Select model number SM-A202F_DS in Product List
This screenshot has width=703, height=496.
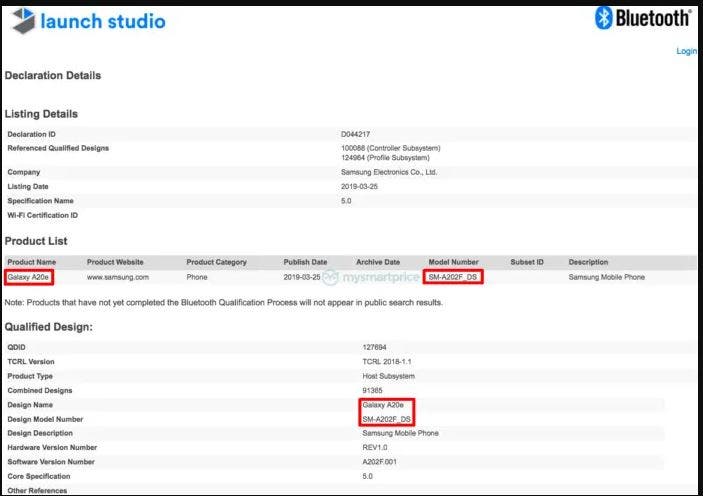[x=453, y=277]
